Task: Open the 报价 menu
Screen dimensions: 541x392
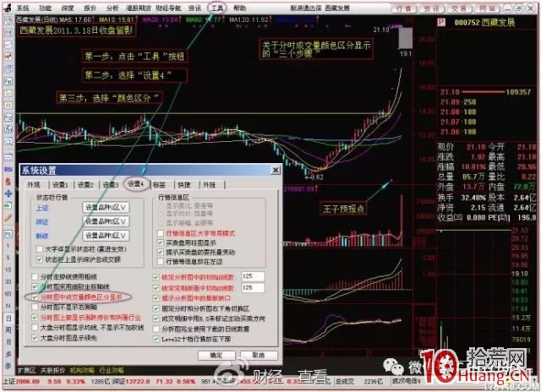Action: [90, 8]
